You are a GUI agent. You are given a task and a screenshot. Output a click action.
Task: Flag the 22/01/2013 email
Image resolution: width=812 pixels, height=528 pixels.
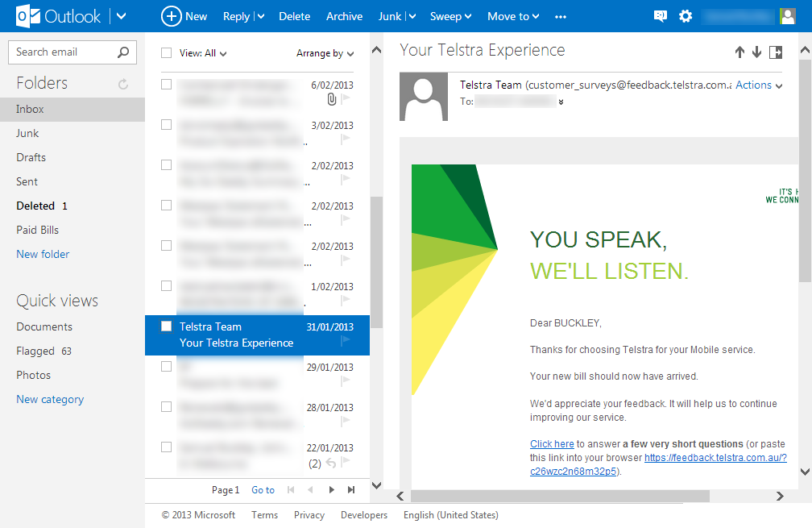click(346, 460)
